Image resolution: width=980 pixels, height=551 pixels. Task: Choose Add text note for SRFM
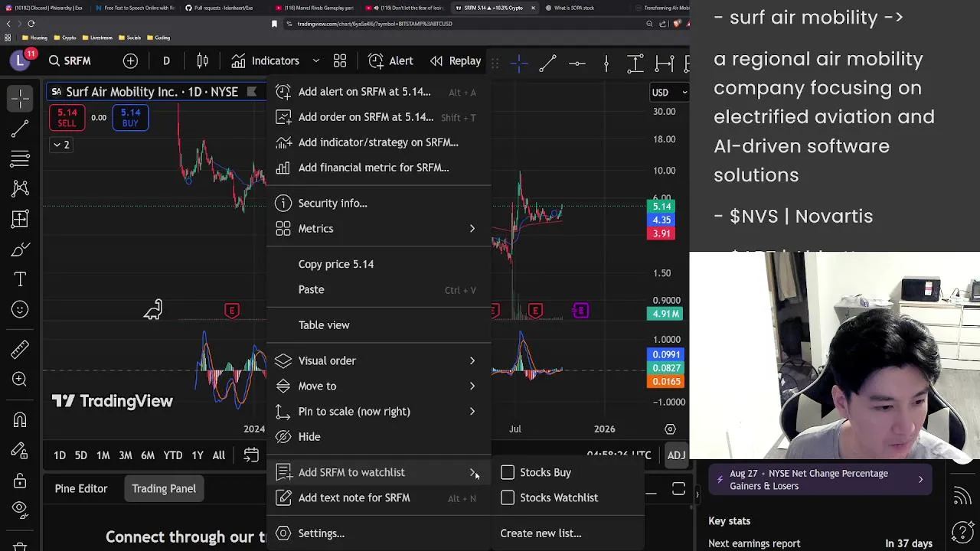379,497
